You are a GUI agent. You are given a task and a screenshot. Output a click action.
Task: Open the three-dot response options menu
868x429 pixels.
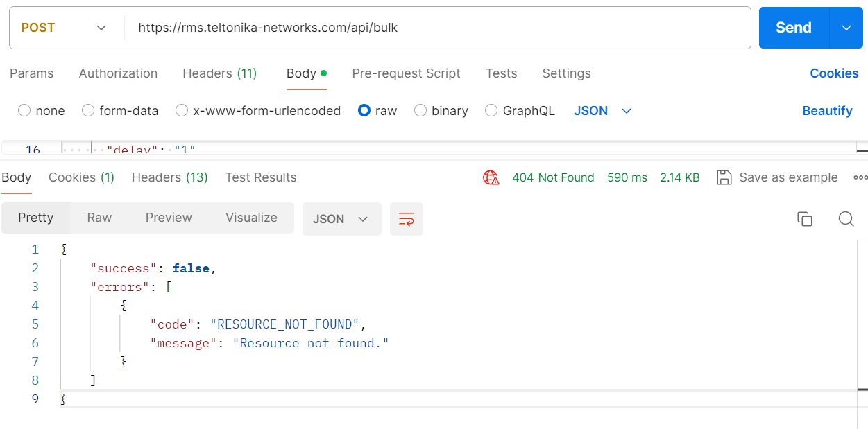click(x=860, y=177)
